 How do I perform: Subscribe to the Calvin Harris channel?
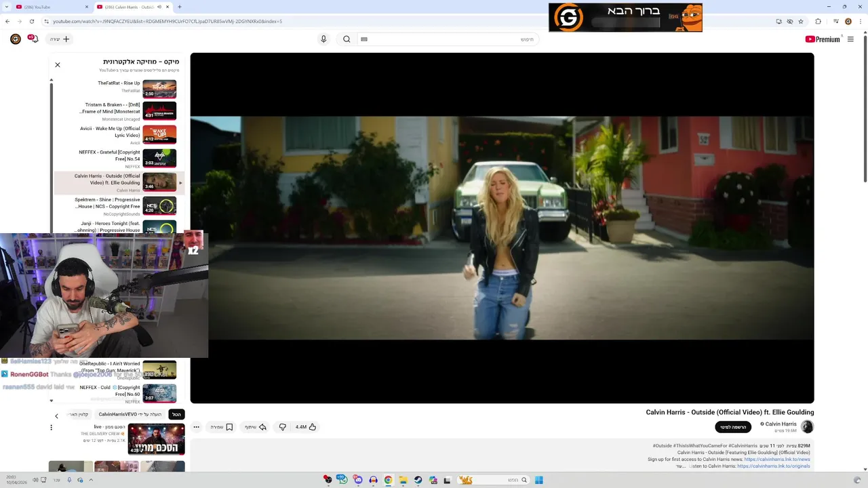point(733,427)
